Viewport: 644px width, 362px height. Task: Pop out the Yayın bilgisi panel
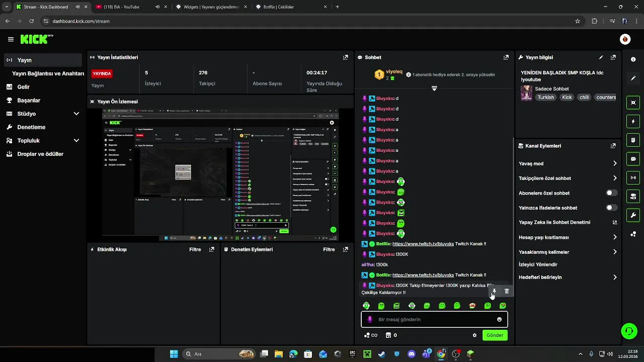pyautogui.click(x=613, y=57)
